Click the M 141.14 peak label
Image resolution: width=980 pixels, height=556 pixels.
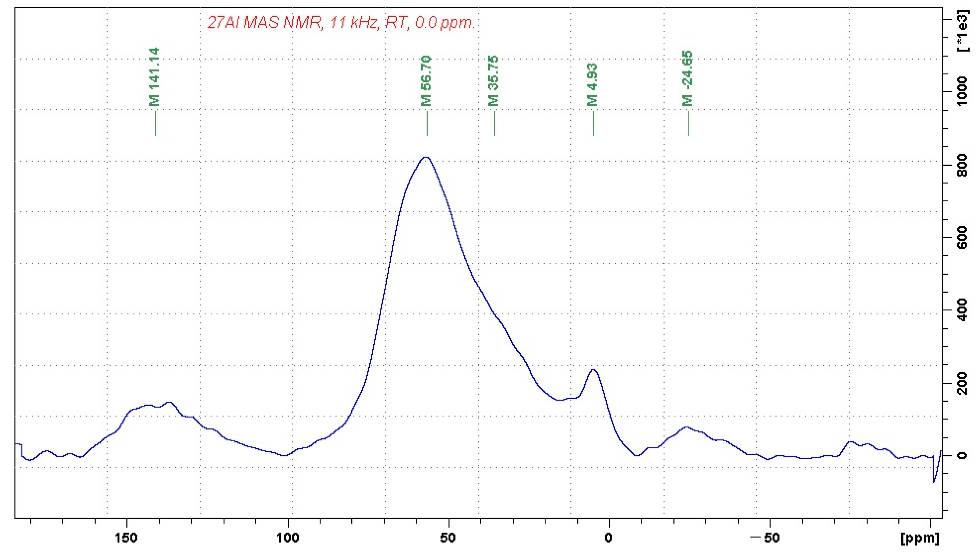click(x=155, y=77)
